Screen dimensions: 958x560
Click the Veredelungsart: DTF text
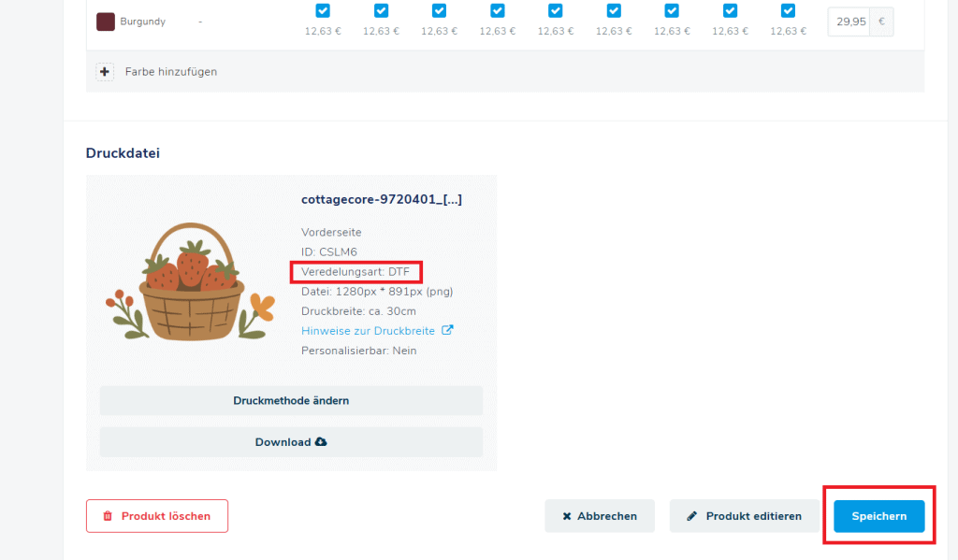point(355,272)
